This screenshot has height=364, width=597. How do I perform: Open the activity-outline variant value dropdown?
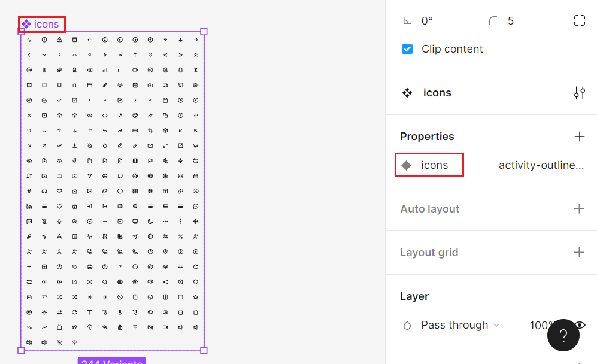coord(541,165)
